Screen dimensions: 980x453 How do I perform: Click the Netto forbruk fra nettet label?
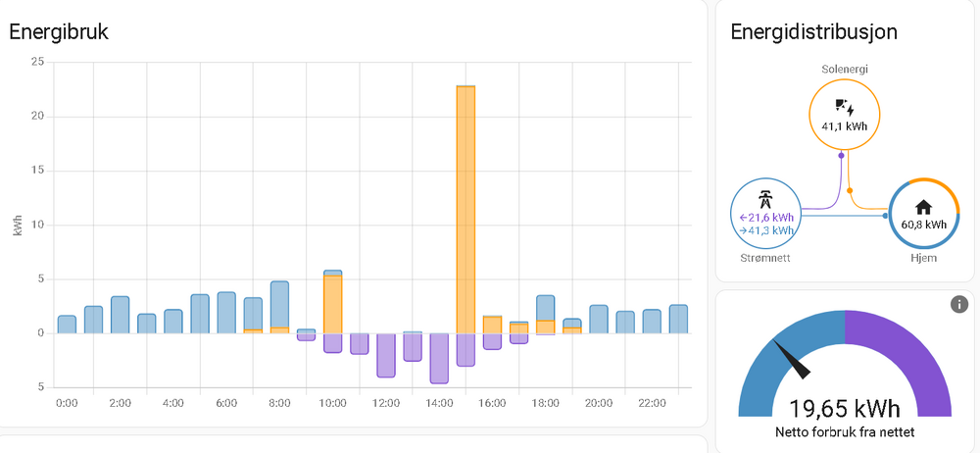pos(844,431)
